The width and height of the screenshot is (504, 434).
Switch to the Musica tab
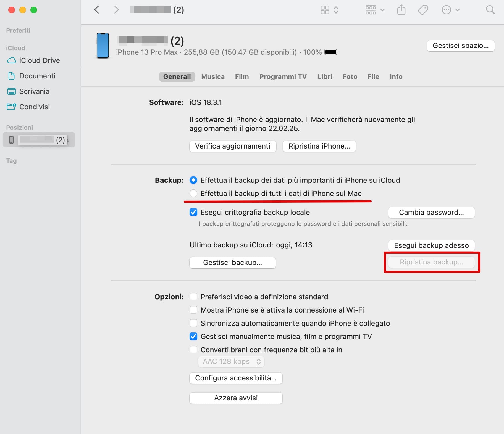[x=213, y=76]
